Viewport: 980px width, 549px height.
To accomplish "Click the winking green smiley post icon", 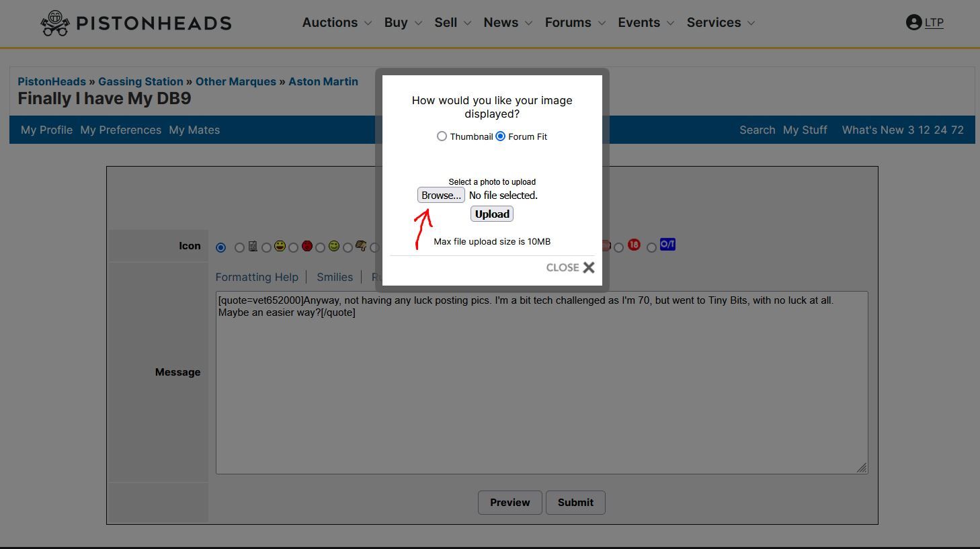I will pyautogui.click(x=334, y=247).
